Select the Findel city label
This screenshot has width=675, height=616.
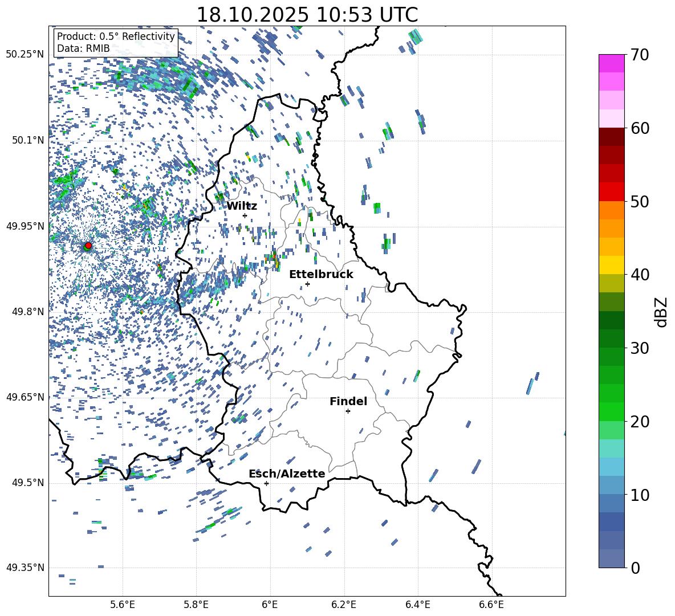point(348,401)
